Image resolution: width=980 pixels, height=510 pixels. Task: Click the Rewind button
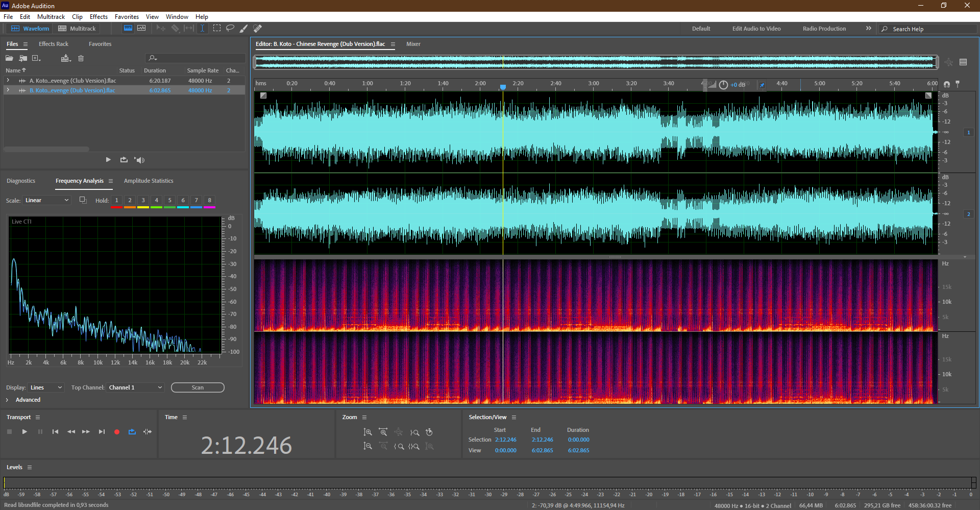pos(71,432)
